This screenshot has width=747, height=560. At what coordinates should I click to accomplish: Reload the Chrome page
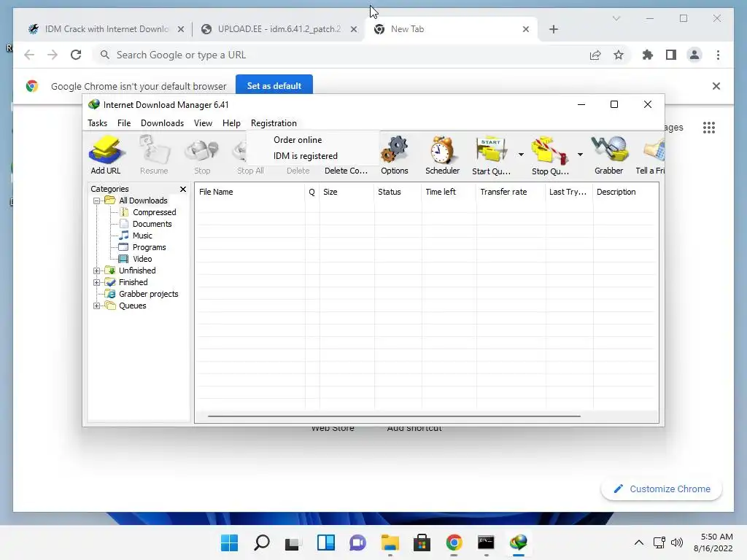tap(76, 55)
